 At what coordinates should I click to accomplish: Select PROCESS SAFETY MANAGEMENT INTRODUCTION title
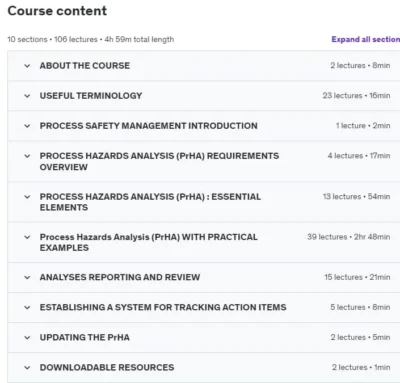pyautogui.click(x=148, y=126)
